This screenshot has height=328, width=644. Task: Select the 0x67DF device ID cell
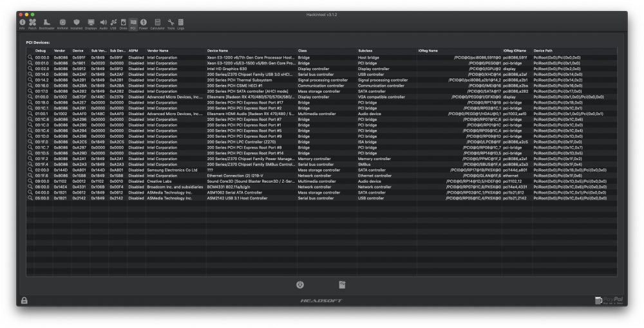click(x=79, y=96)
